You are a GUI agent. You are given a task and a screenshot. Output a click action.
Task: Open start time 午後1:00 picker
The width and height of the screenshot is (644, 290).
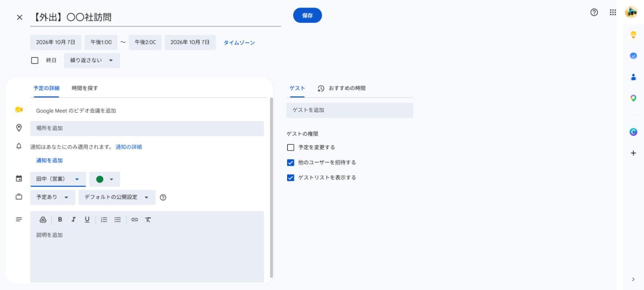101,42
